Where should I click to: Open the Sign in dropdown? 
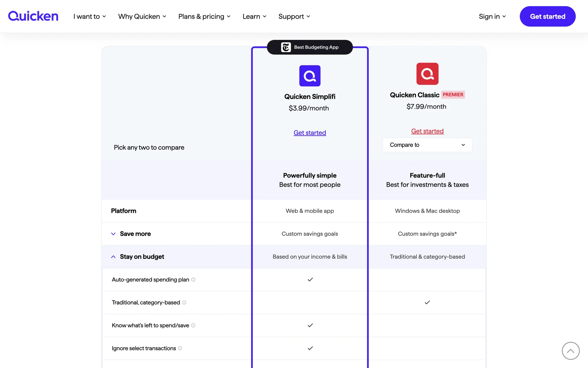pos(492,17)
